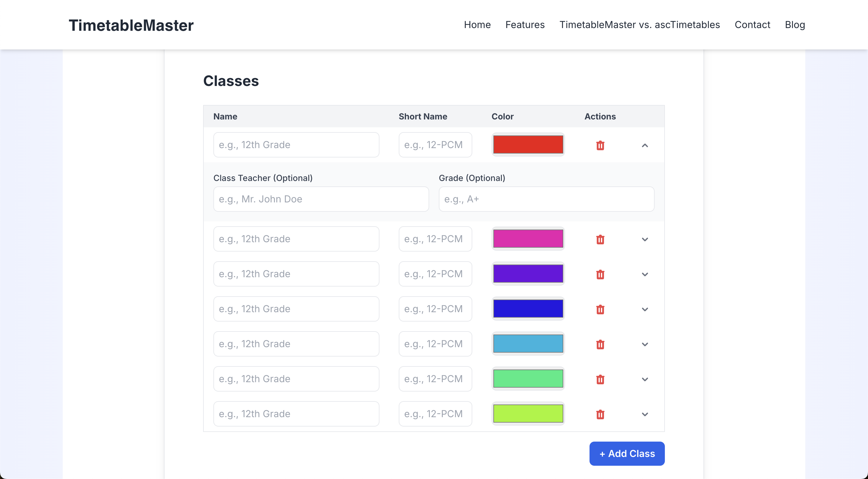The height and width of the screenshot is (479, 868).
Task: Focus the Name field in dark blue row
Action: click(296, 309)
